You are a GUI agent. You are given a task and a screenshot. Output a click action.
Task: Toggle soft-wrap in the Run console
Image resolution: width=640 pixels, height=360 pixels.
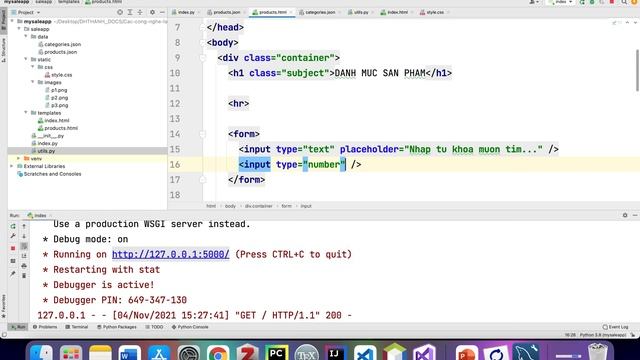coord(24,246)
